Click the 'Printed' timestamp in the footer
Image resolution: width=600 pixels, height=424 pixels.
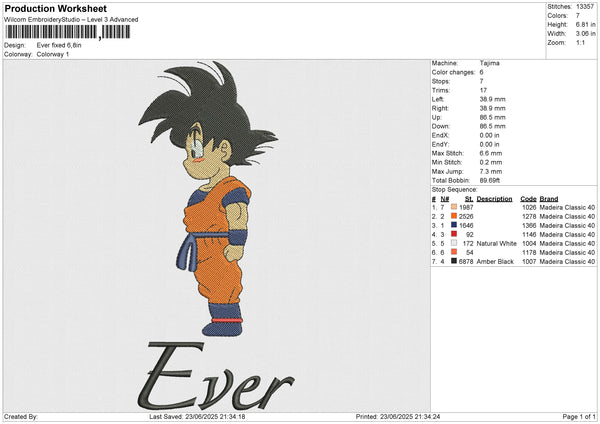[x=398, y=416]
